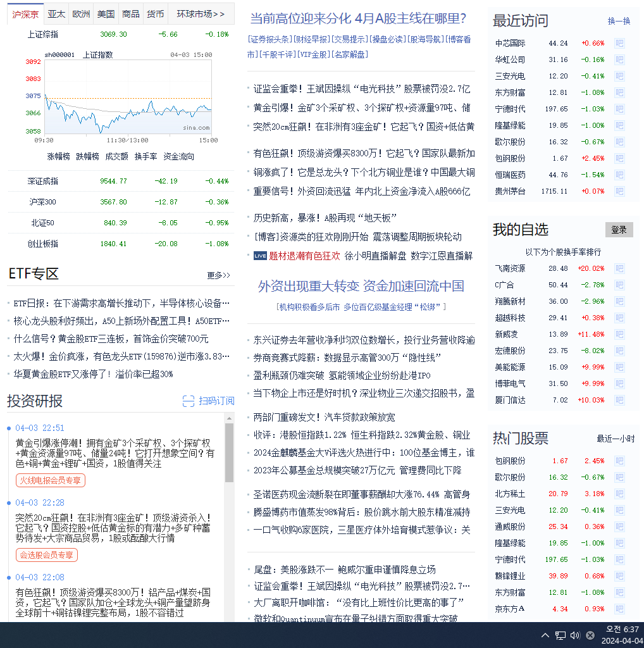
Task: Select the 商品 tab
Action: pos(130,15)
